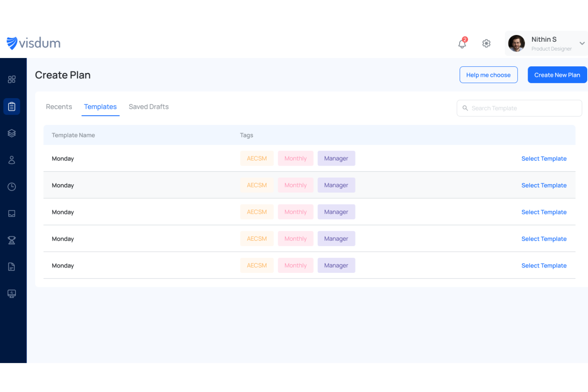Click the settings gear icon

(x=486, y=43)
